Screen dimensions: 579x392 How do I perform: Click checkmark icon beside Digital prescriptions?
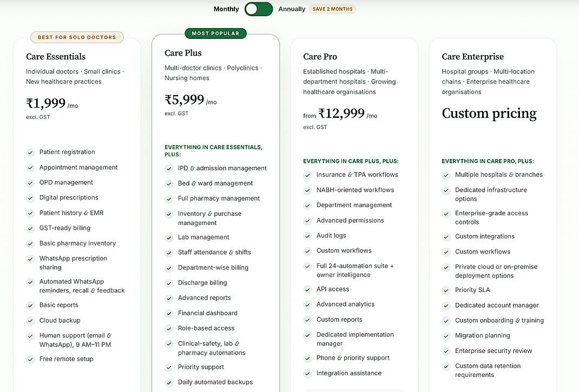pyautogui.click(x=30, y=198)
